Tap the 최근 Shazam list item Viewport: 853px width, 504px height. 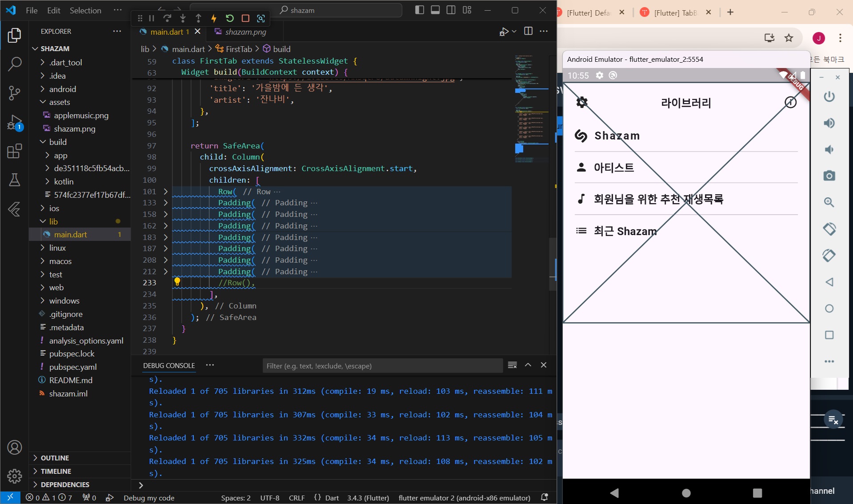click(686, 231)
